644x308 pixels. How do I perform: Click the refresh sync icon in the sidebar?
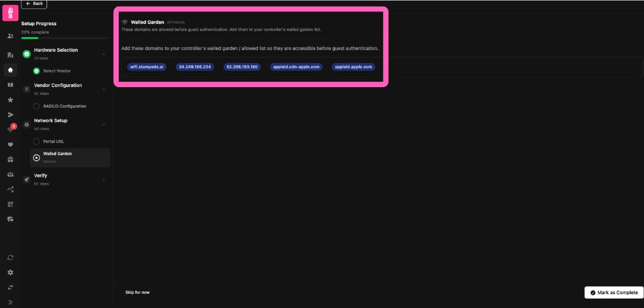(10, 258)
